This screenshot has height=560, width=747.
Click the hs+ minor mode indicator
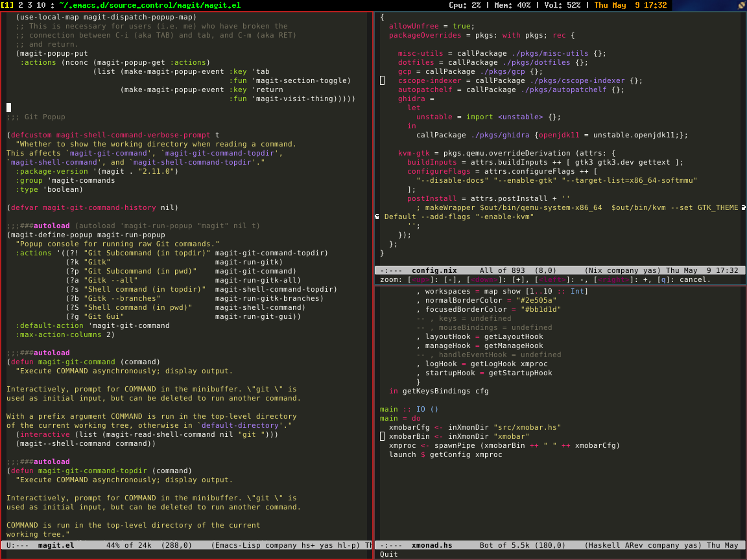[308, 545]
